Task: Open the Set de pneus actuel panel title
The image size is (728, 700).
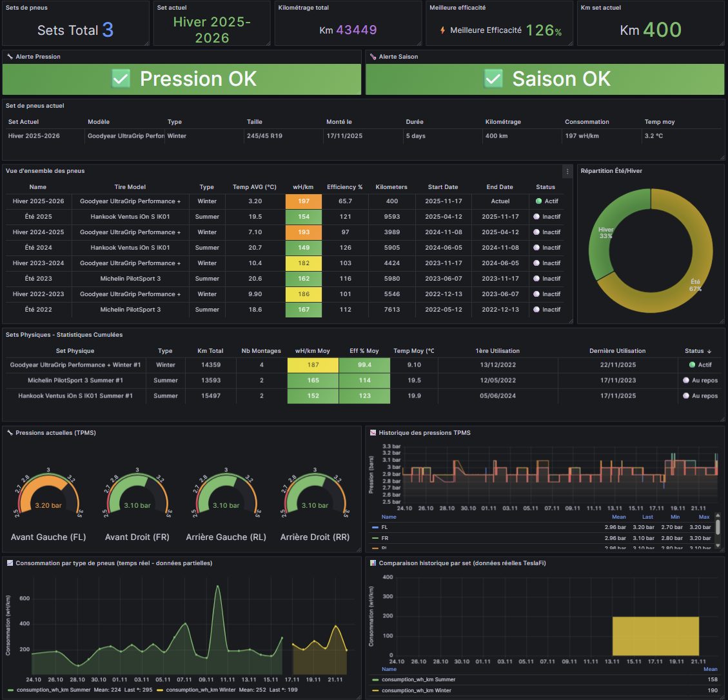Action: (35, 106)
